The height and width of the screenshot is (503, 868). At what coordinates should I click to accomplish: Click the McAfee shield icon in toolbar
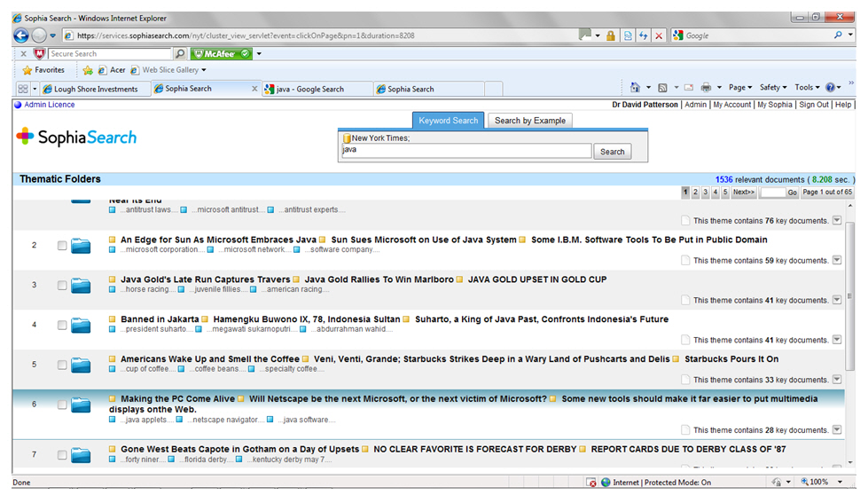(x=39, y=54)
